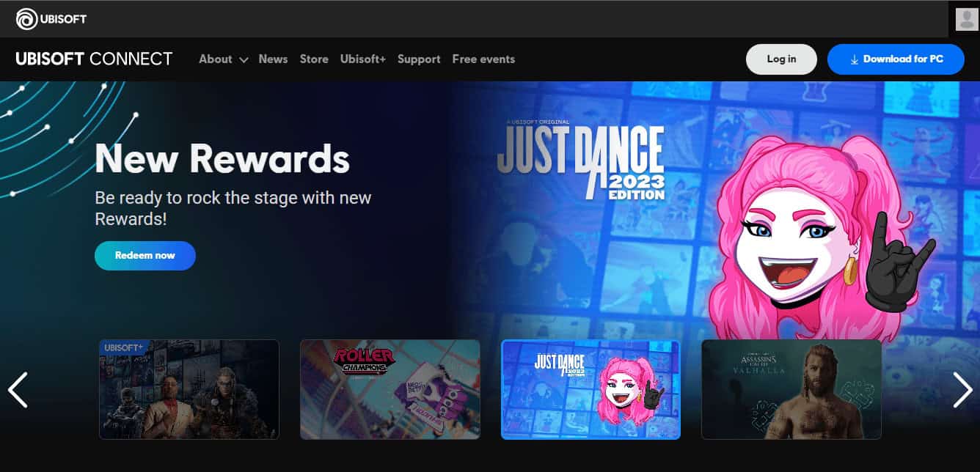This screenshot has width=980, height=472.
Task: Select the Just Dance 2023 carousel thumbnail
Action: click(590, 389)
